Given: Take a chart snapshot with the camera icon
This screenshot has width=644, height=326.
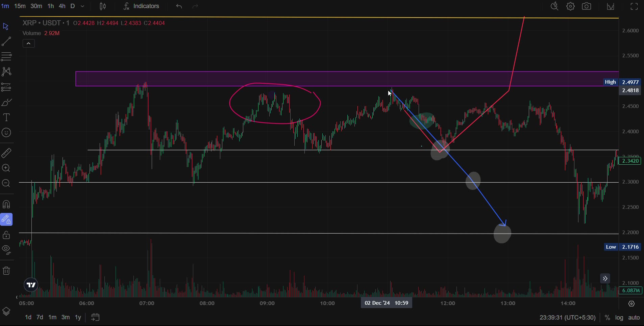Looking at the screenshot, I should (x=587, y=6).
